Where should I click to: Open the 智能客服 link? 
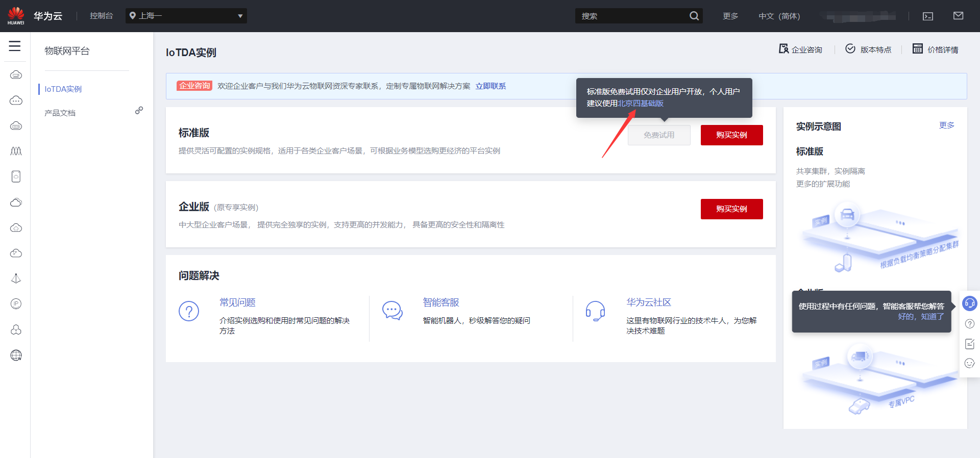click(441, 302)
